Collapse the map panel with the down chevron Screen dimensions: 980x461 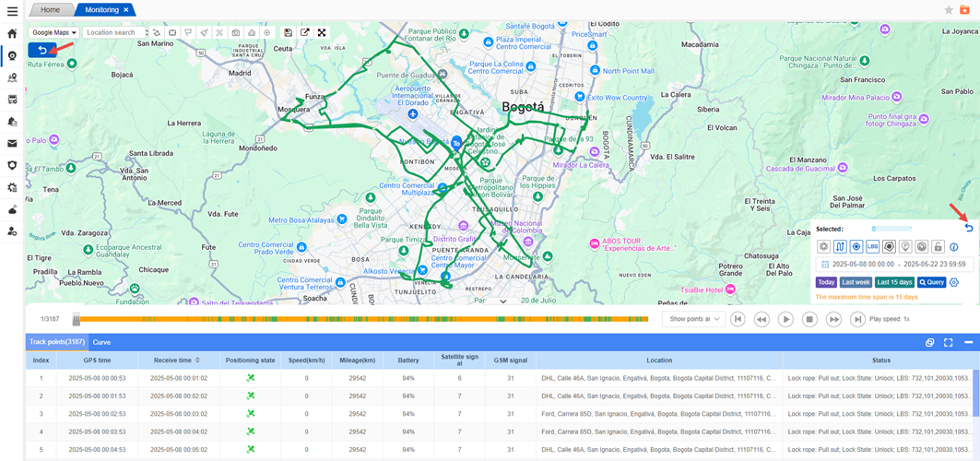[503, 301]
